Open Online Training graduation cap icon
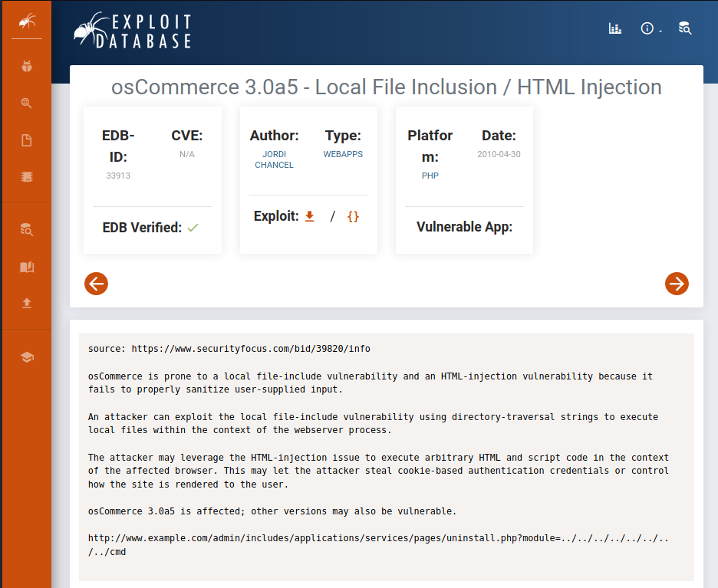This screenshot has width=718, height=588. point(27,357)
